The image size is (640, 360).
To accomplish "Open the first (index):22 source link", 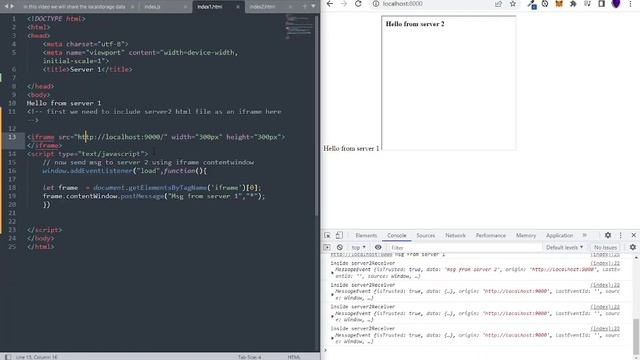I will pyautogui.click(x=605, y=263).
